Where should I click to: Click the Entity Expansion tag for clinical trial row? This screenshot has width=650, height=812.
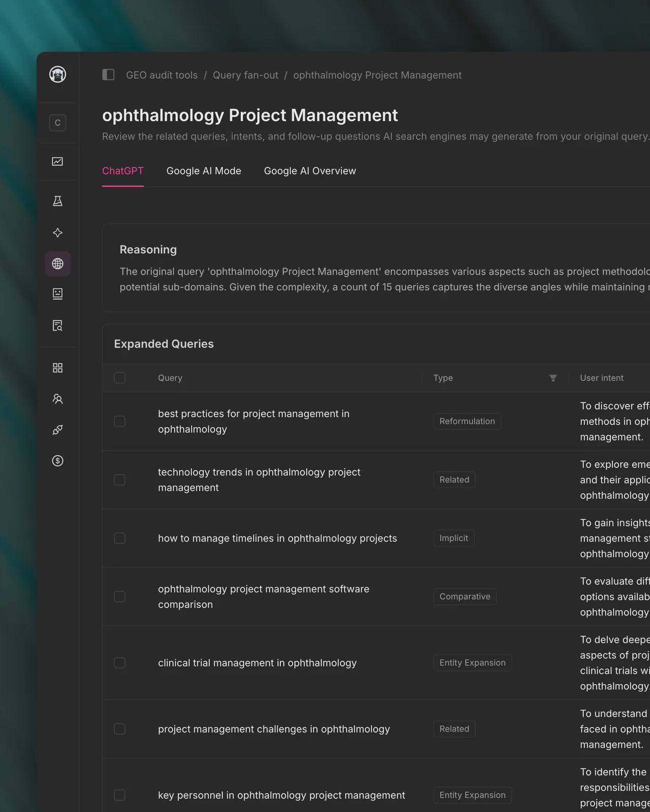pyautogui.click(x=472, y=663)
